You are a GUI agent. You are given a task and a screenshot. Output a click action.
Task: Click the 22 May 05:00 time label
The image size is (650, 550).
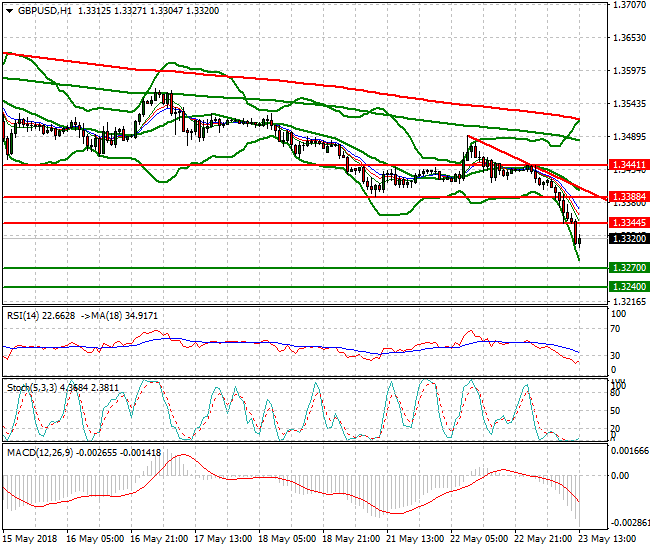479,539
